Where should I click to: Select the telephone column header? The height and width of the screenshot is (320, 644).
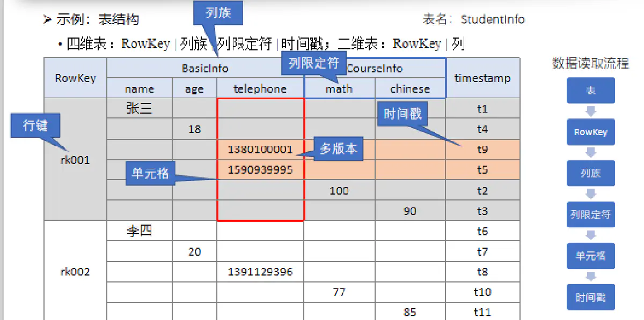[260, 89]
